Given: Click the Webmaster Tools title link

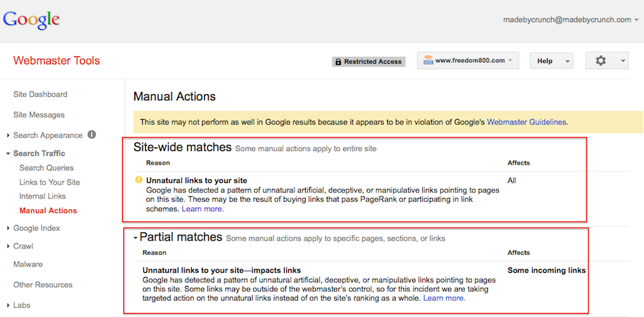Looking at the screenshot, I should pos(56,61).
